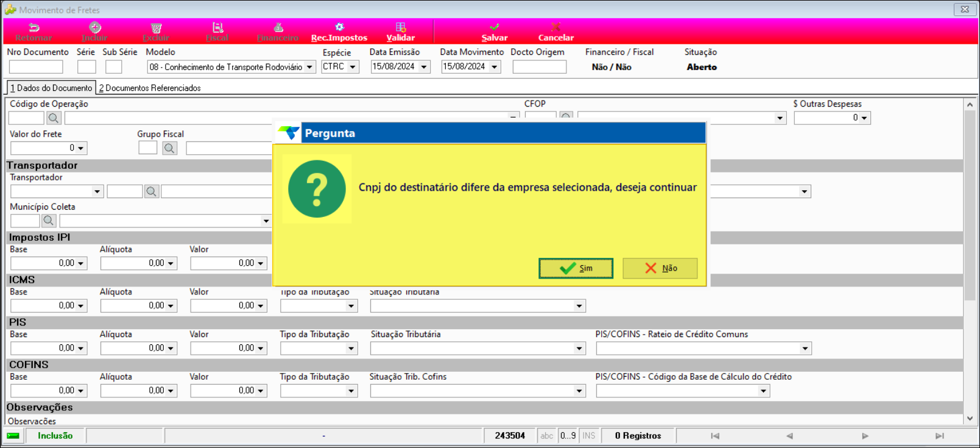Click the Município Coleta search magnifier
Screen dimensions: 980x448
click(49, 221)
